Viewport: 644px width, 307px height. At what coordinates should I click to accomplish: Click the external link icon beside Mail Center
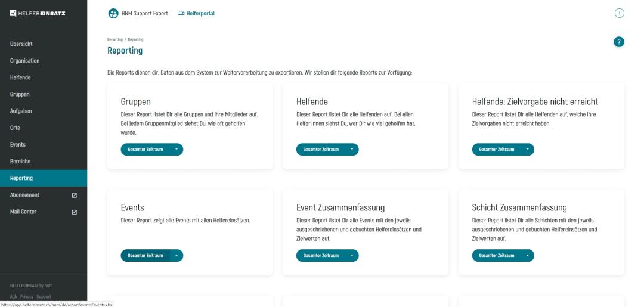click(75, 212)
